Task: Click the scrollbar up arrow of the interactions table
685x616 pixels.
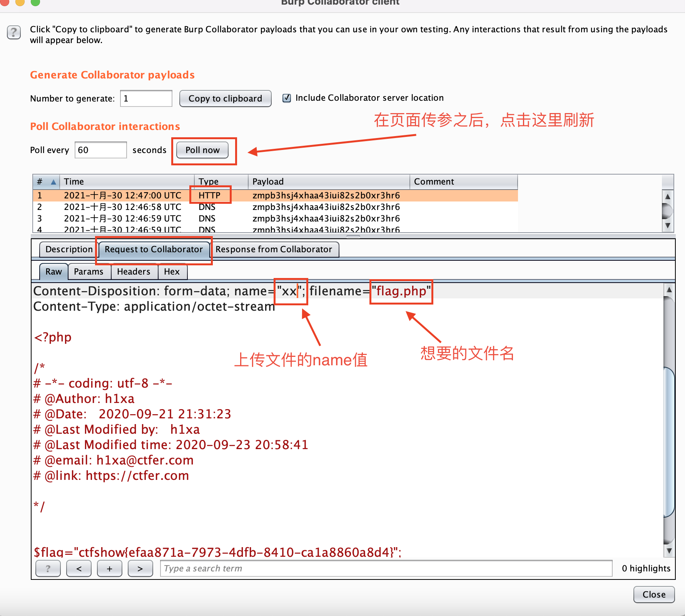Action: [x=668, y=196]
